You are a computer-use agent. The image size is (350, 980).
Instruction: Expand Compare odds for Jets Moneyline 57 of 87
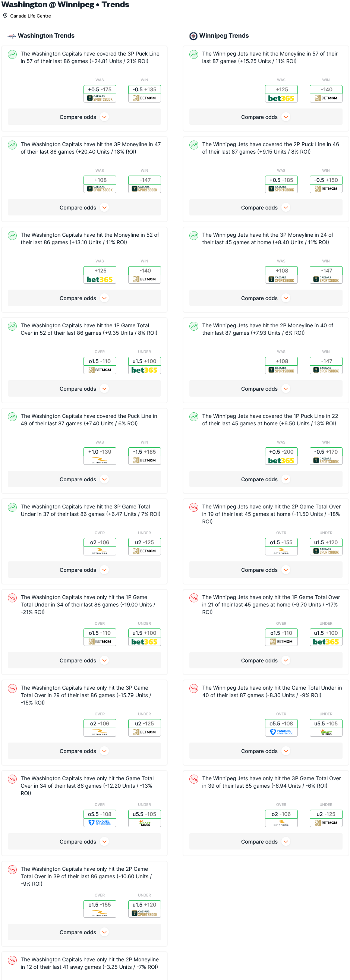(266, 117)
